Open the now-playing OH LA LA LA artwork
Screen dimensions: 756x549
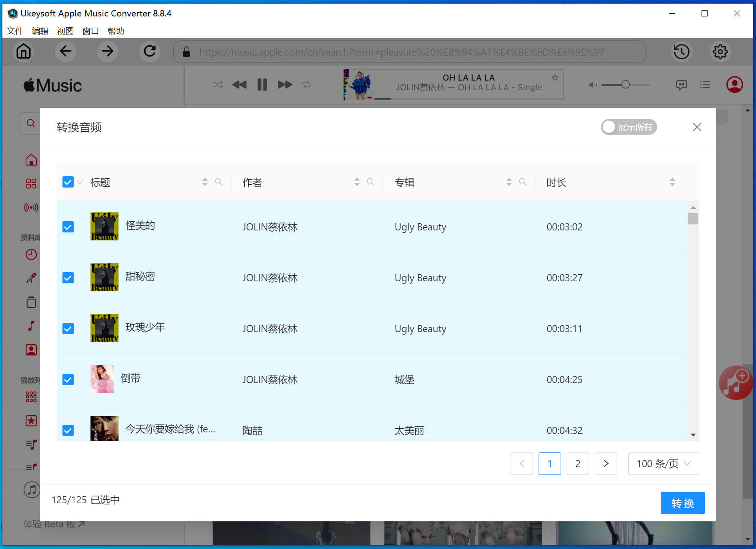pos(358,85)
